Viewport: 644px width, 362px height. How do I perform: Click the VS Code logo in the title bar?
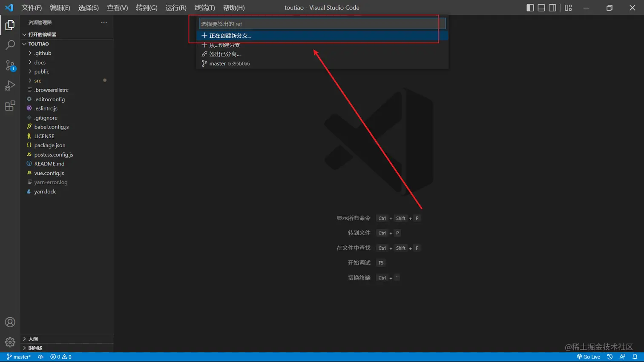9,8
